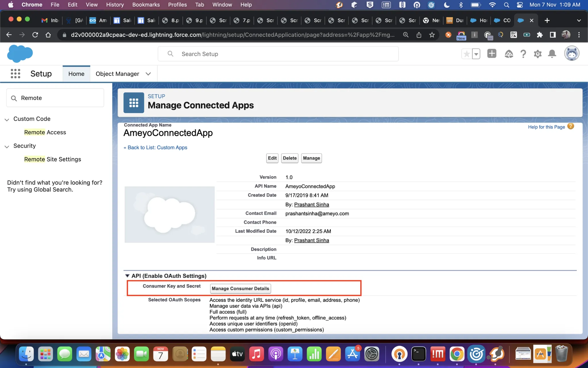Click the Delete button
The image size is (588, 368).
pyautogui.click(x=290, y=158)
